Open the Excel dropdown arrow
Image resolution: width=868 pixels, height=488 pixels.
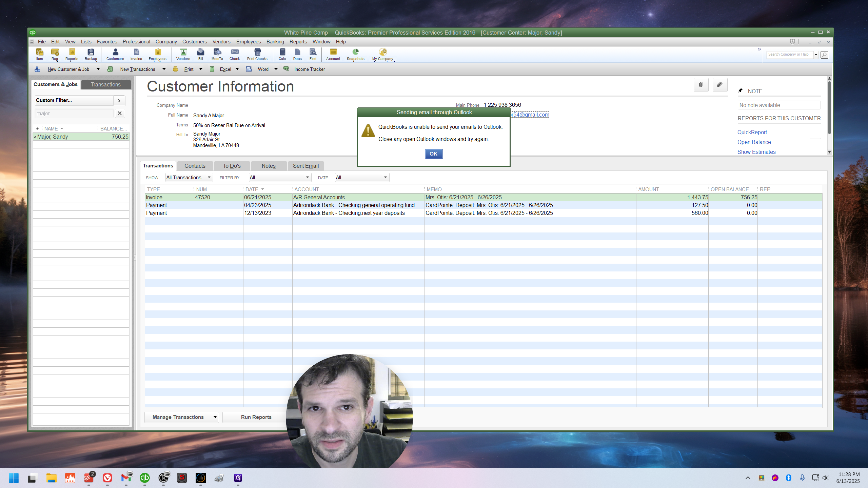[237, 69]
